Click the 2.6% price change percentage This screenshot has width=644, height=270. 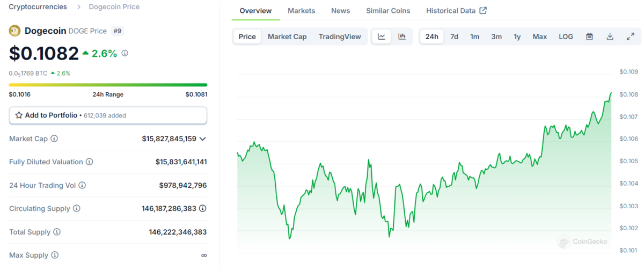point(104,54)
